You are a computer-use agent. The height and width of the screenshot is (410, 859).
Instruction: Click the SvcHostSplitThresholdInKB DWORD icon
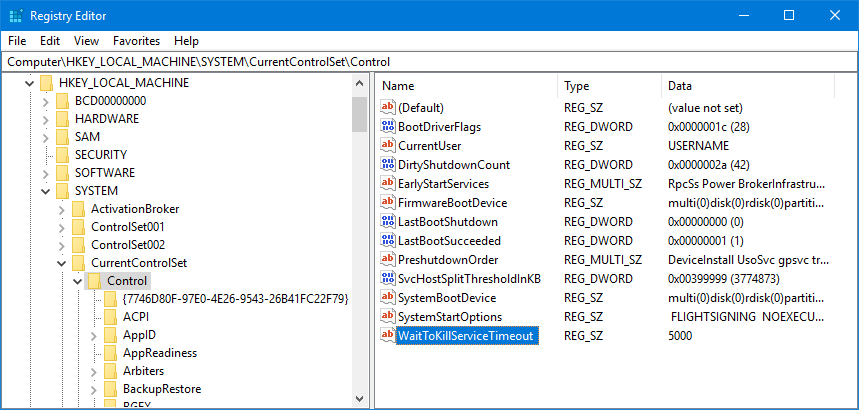(388, 279)
